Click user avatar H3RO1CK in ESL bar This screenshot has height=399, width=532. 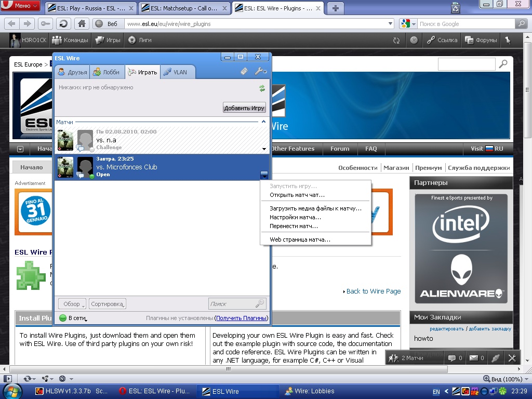click(15, 40)
